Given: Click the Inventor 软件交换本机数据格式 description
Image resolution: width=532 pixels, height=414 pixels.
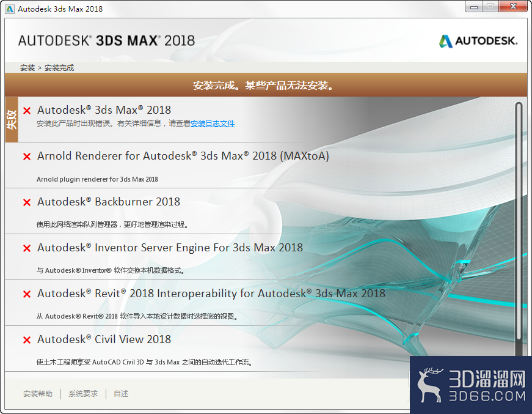Looking at the screenshot, I should click(x=111, y=270).
